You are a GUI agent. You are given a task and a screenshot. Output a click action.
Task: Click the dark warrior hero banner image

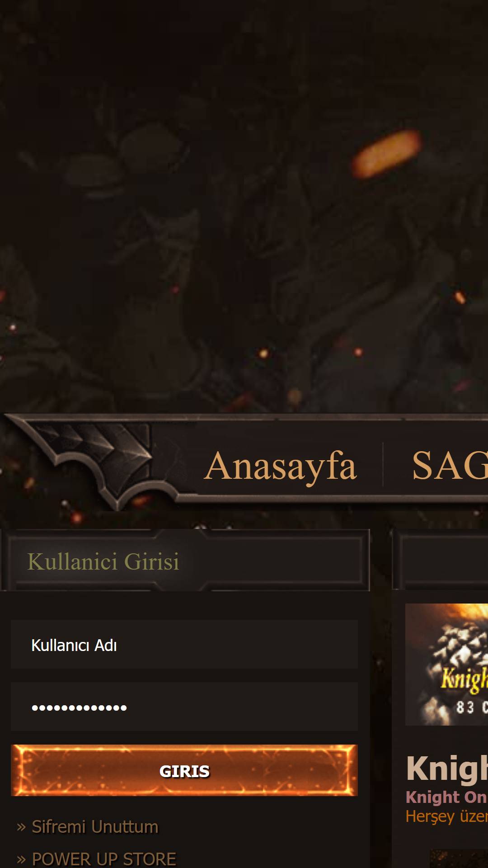click(244, 206)
